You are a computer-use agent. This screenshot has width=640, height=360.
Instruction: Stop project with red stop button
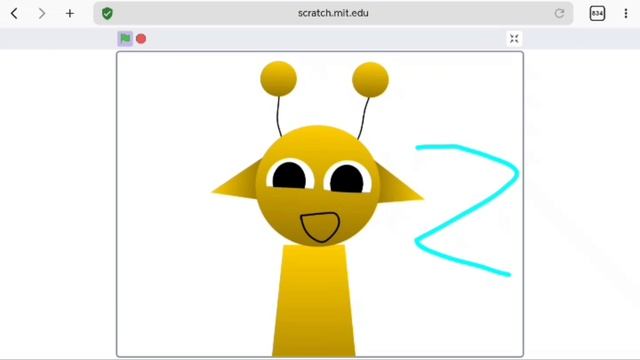click(141, 39)
